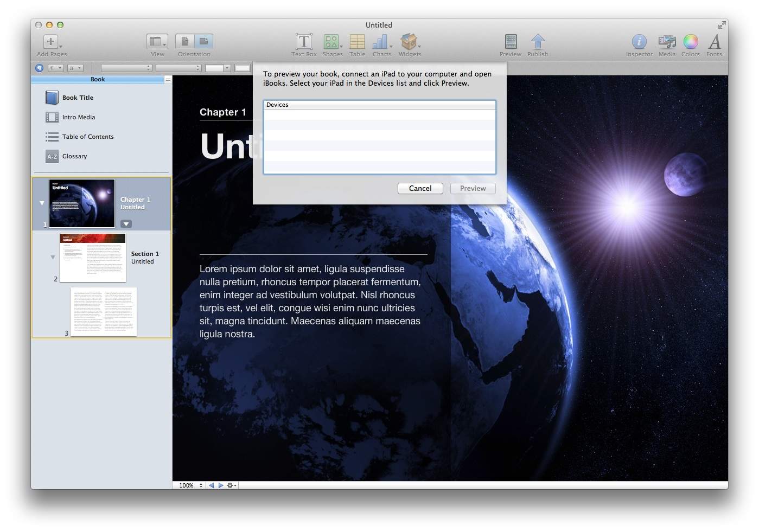The height and width of the screenshot is (532, 759).
Task: Toggle the blue paragraph styles drawer button
Action: point(39,68)
